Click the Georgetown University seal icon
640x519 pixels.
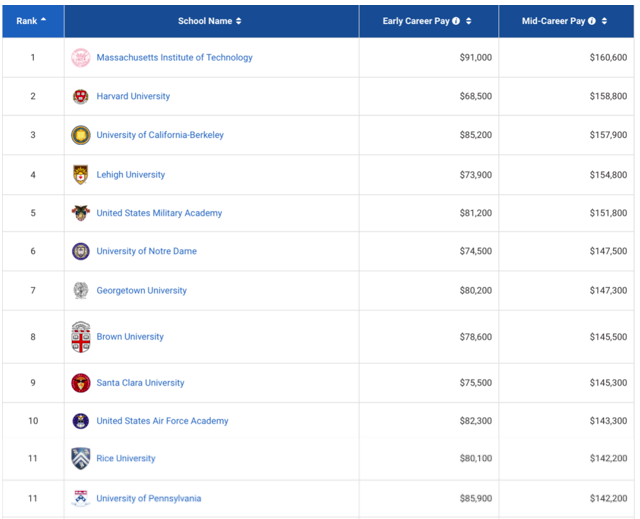[x=81, y=291]
